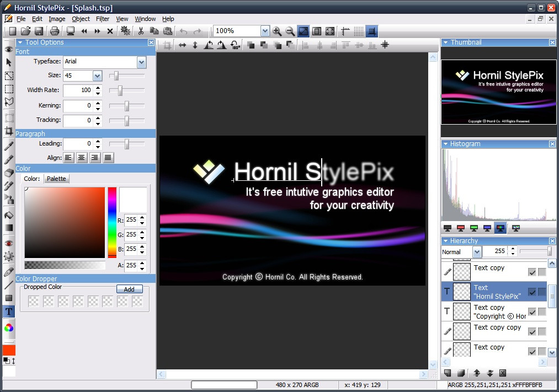
Task: Open the Normal blend mode dropdown
Action: 477,252
